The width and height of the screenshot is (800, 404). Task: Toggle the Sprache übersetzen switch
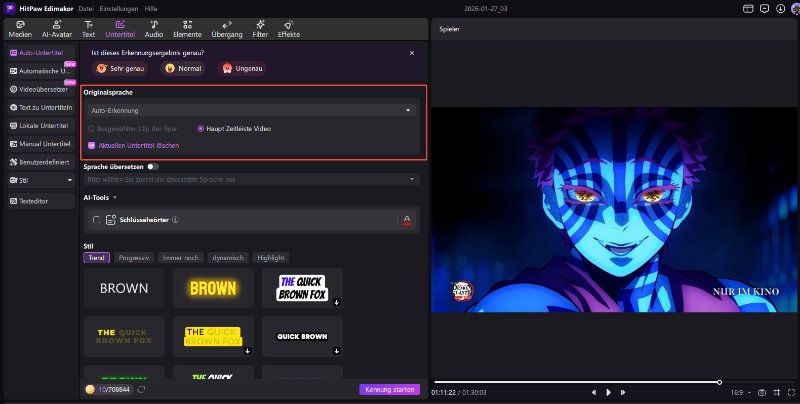pos(152,166)
